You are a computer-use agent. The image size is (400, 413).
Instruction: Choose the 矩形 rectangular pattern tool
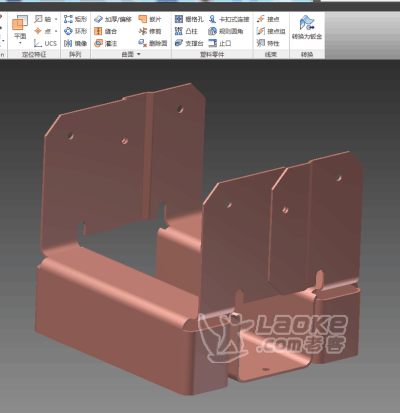[x=75, y=19]
